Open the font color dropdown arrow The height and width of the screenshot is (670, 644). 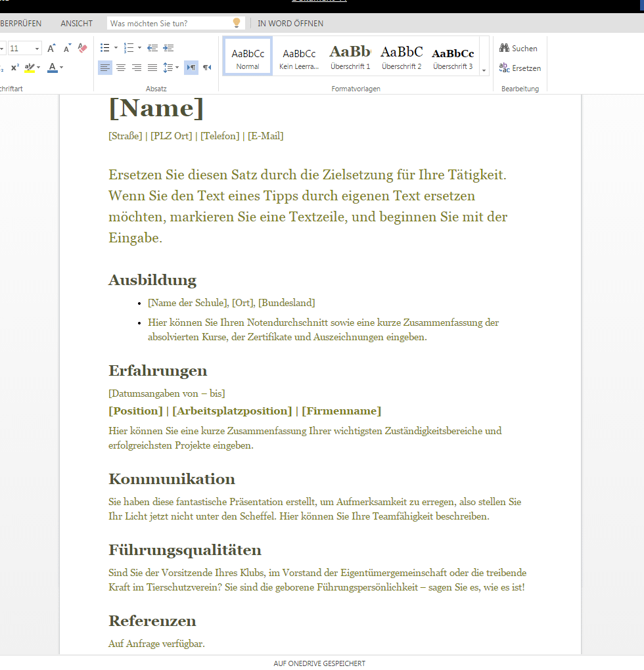(x=62, y=68)
